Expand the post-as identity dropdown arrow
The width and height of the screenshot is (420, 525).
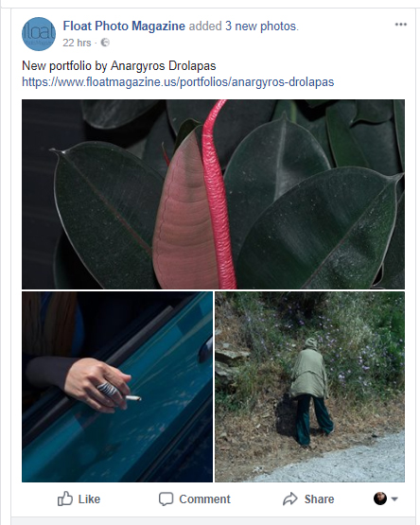394,499
